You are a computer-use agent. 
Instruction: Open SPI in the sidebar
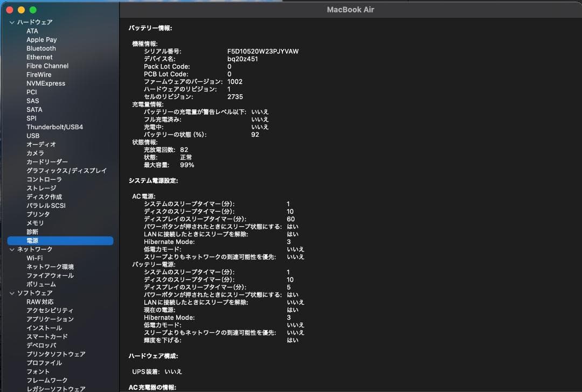[32, 118]
